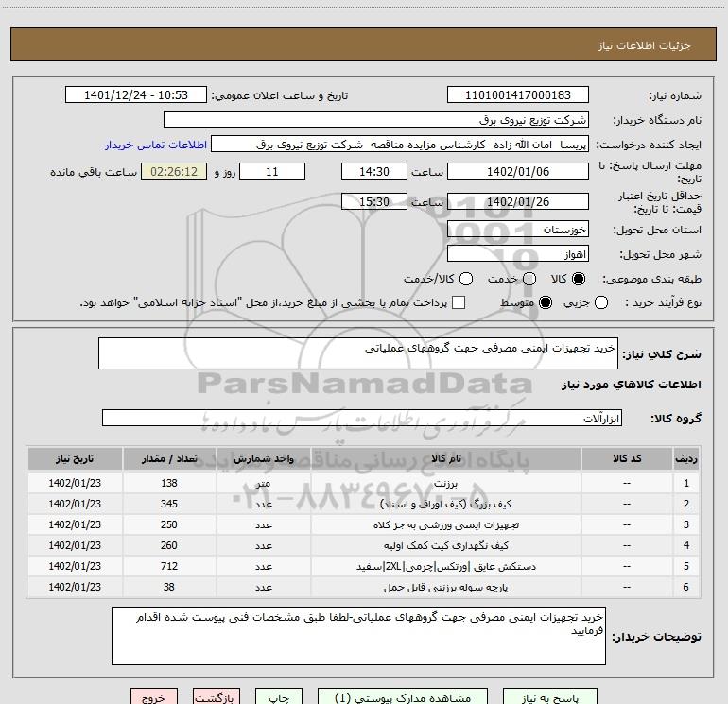Click the delivery province field خوزستان

coord(518,230)
